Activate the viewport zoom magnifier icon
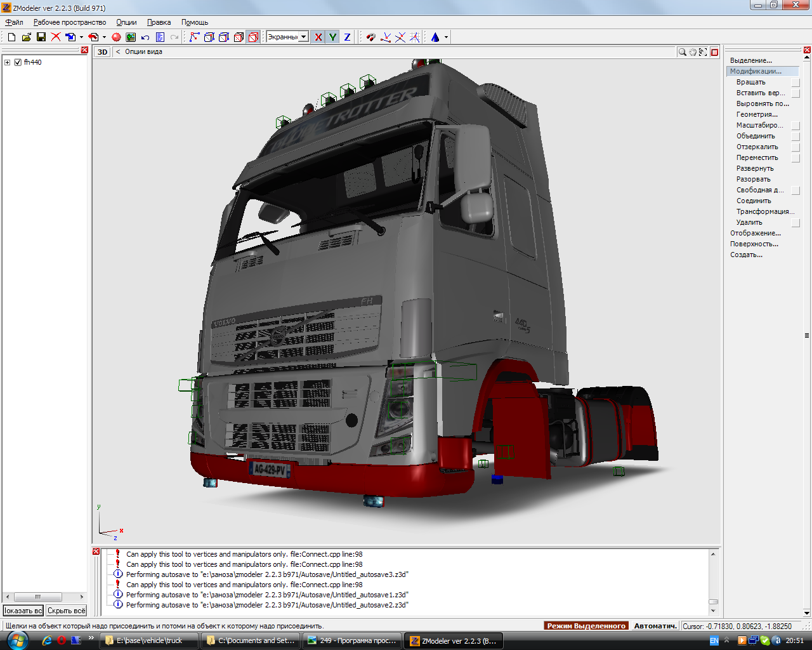This screenshot has width=812, height=650. 682,52
